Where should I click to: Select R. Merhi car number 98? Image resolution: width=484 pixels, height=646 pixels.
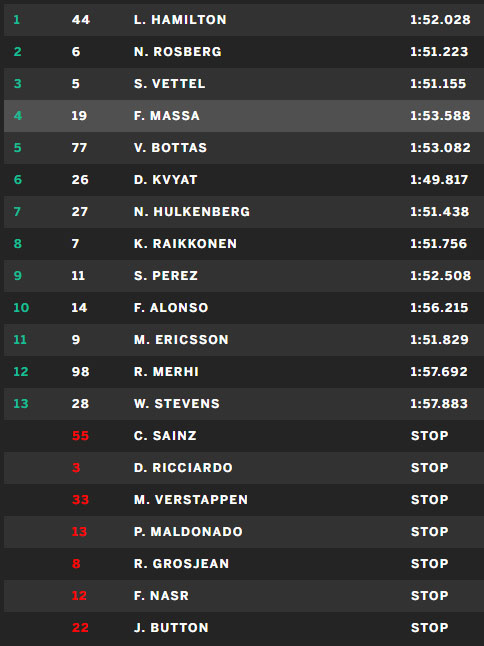80,372
